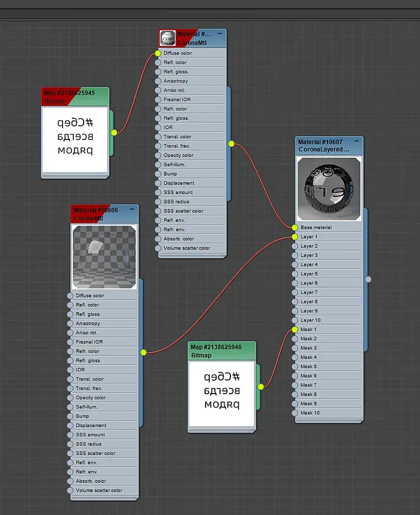Click the output socket of Map #2138625945 bitmap
This screenshot has height=515, width=420.
click(x=114, y=133)
